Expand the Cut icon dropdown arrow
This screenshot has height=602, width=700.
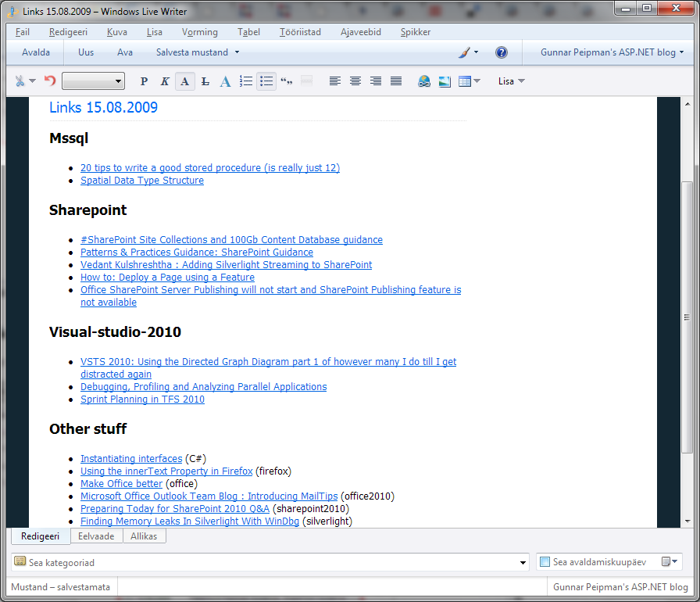click(32, 81)
